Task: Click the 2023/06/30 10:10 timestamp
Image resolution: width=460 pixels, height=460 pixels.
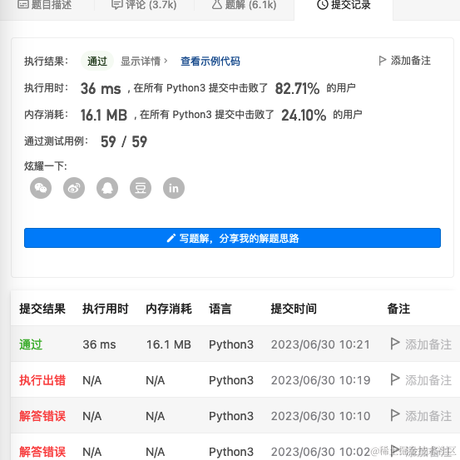Action: pos(320,416)
